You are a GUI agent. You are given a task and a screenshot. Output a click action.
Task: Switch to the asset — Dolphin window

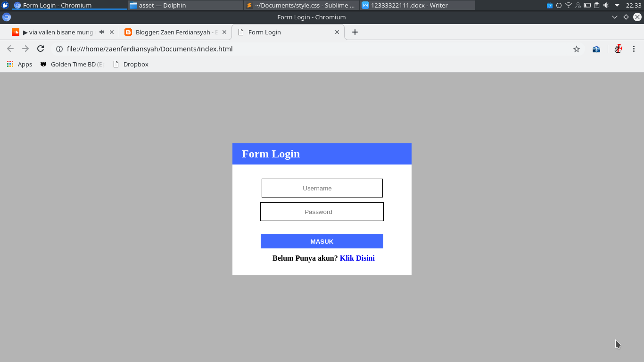184,5
